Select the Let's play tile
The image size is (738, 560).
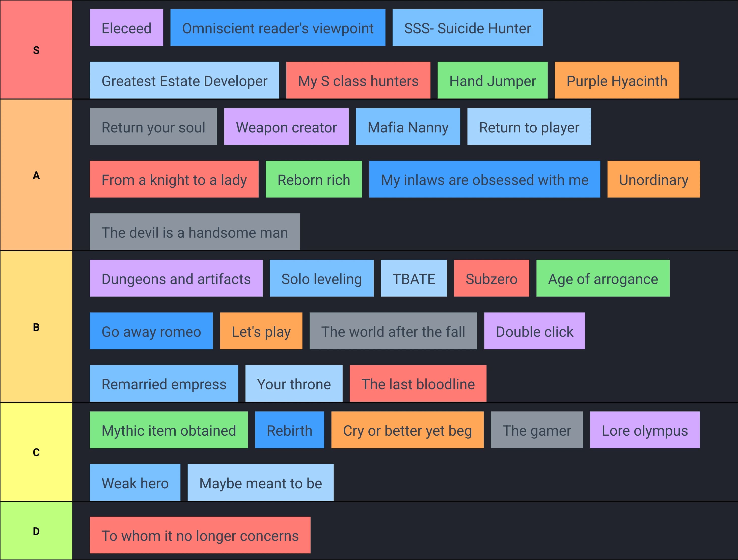[x=261, y=331]
